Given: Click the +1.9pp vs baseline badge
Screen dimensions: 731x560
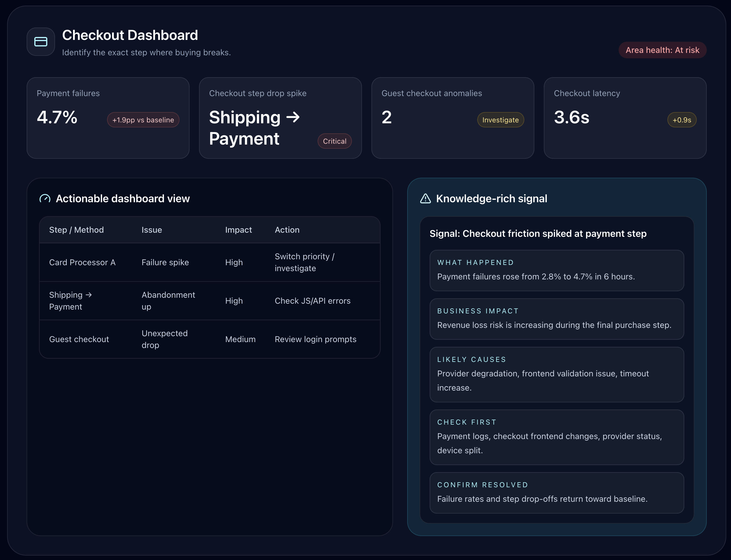Looking at the screenshot, I should [143, 120].
